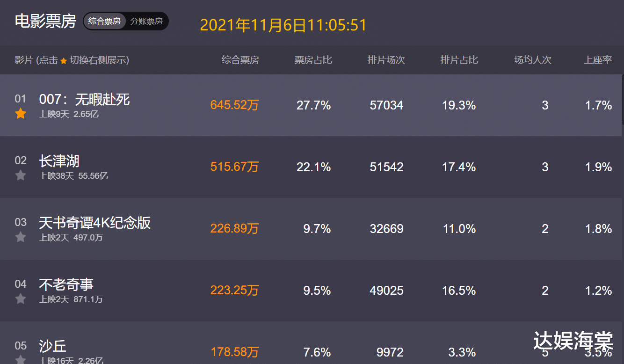Viewport: 624px width, 364px height.
Task: Click timestamp 2021年11月6日11:05:51
Action: [283, 25]
